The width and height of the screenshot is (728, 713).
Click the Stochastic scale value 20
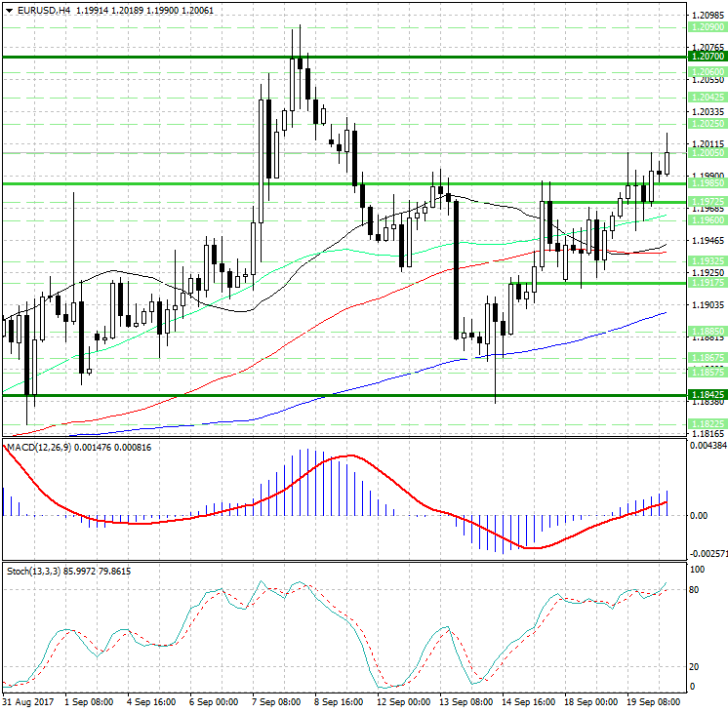click(x=695, y=667)
